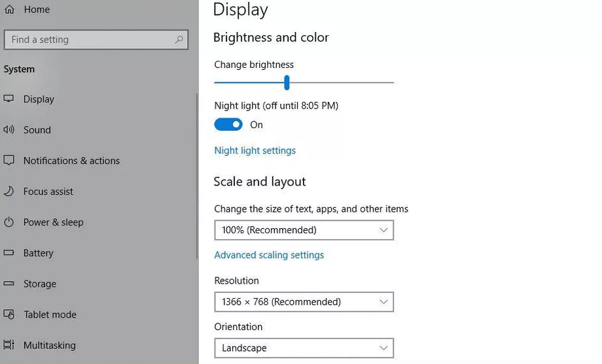Click the Storage drive icon
Screen dimensions: 602x364
pyautogui.click(x=9, y=284)
